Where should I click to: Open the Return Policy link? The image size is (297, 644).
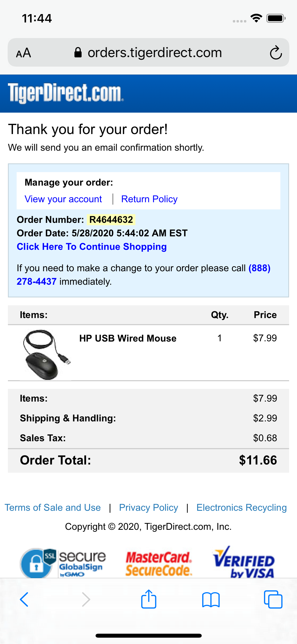pos(149,199)
